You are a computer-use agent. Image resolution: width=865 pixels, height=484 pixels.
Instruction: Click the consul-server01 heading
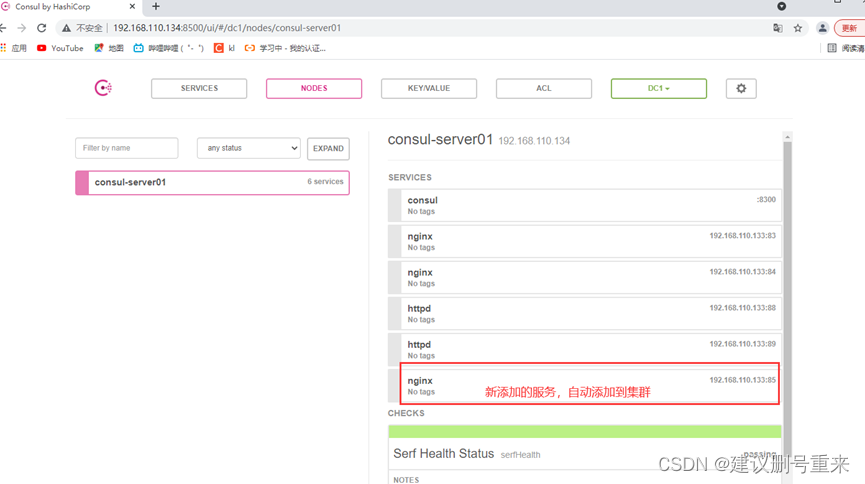440,140
